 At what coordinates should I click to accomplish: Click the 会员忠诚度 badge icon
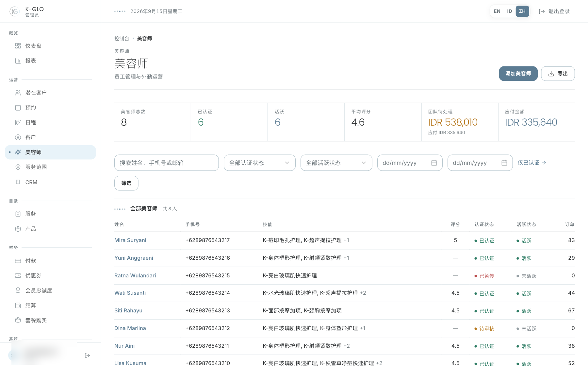point(18,290)
